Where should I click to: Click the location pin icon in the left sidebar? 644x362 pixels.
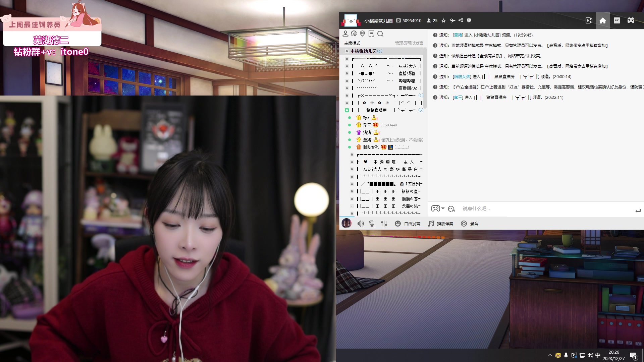pyautogui.click(x=362, y=34)
